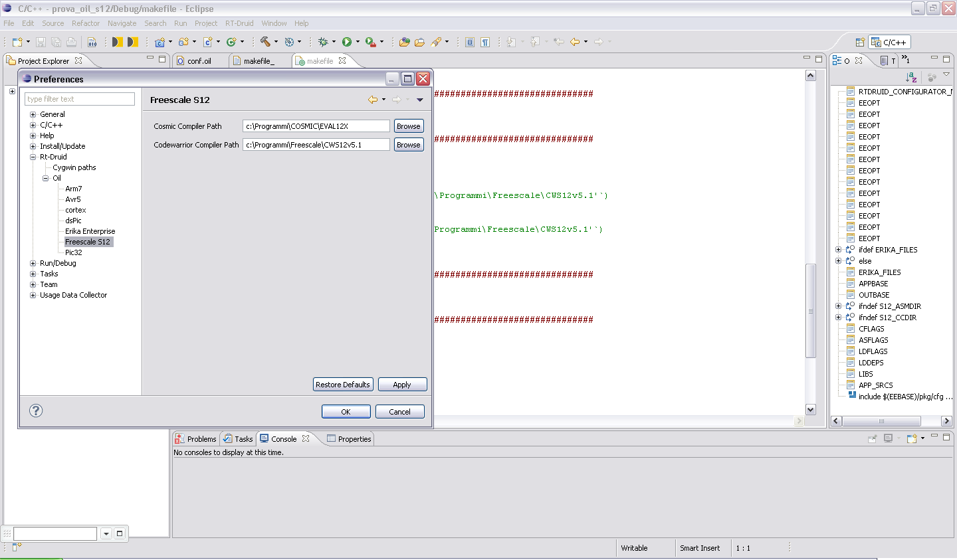Click the Cosmic Compiler Path field
The image size is (957, 560).
(x=316, y=126)
